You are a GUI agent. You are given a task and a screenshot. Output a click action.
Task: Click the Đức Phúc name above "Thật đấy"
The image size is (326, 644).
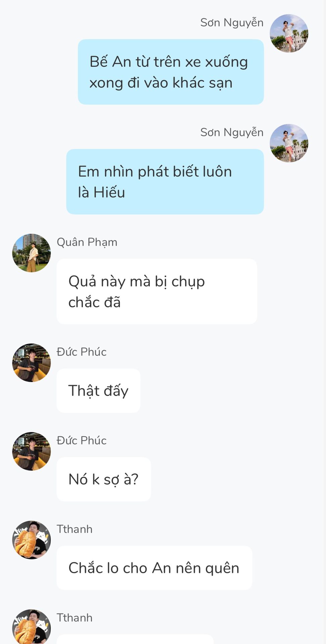coord(82,352)
